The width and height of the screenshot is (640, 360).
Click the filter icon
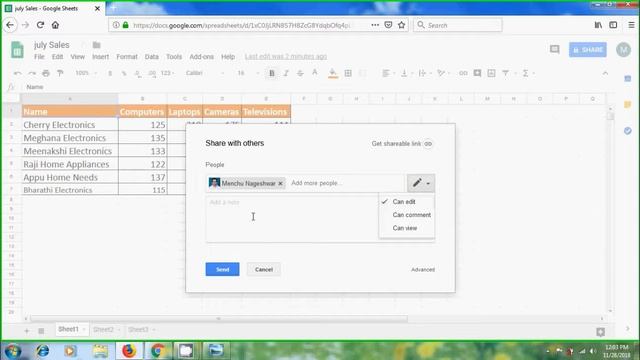pyautogui.click(x=505, y=73)
